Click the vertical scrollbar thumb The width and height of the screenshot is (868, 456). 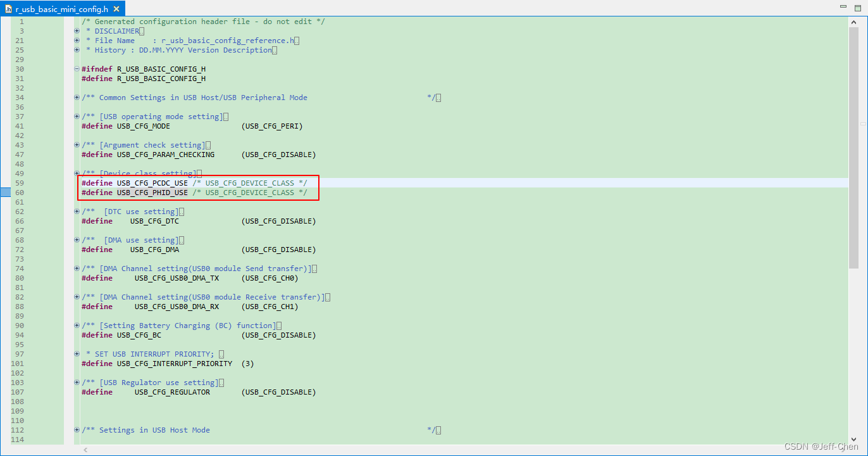pyautogui.click(x=853, y=149)
